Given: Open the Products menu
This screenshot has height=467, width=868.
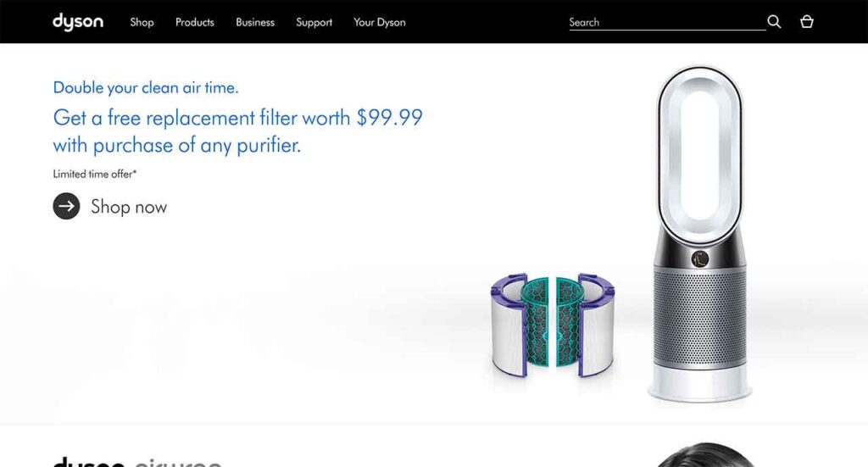Looking at the screenshot, I should pos(195,22).
